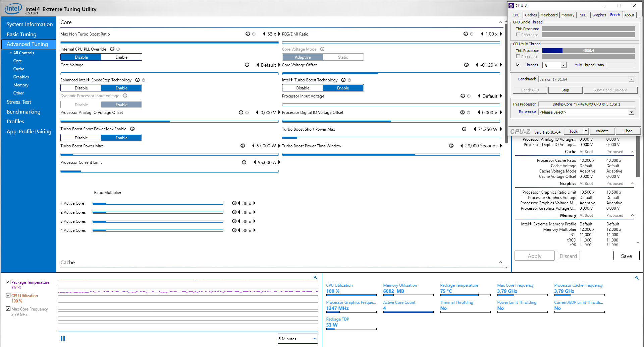Switch to Memory tab in CPU-Z

(568, 15)
